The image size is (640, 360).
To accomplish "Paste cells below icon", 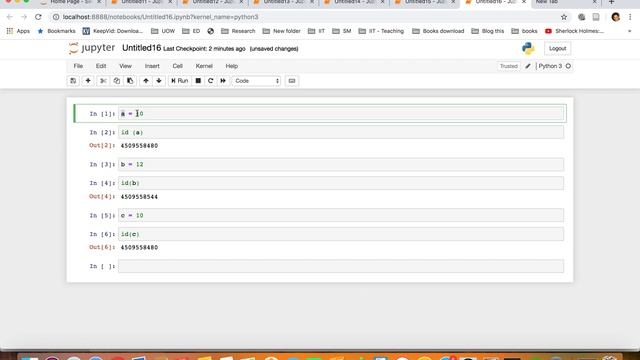I will pyautogui.click(x=130, y=81).
